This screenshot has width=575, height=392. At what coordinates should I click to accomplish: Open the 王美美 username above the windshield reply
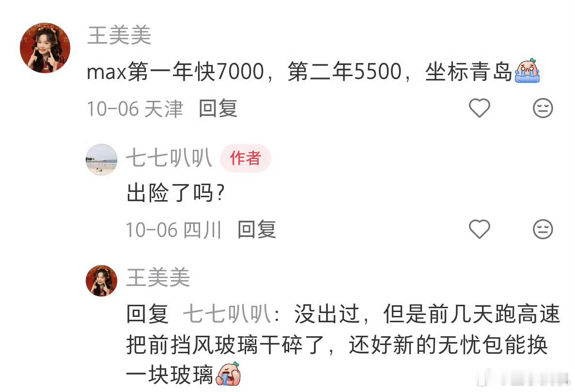pos(158,277)
